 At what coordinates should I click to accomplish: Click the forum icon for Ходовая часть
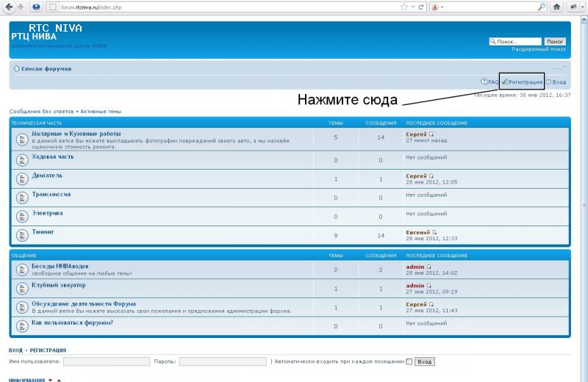coord(22,160)
